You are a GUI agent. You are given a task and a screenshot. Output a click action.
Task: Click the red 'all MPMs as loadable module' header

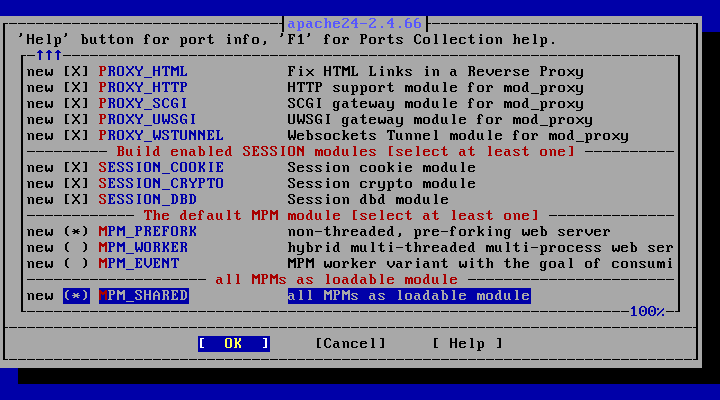pyautogui.click(x=337, y=280)
